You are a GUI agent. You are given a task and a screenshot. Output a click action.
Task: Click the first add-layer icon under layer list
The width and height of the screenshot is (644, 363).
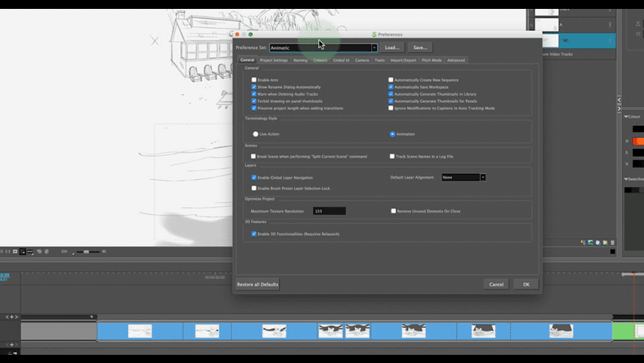point(583,242)
